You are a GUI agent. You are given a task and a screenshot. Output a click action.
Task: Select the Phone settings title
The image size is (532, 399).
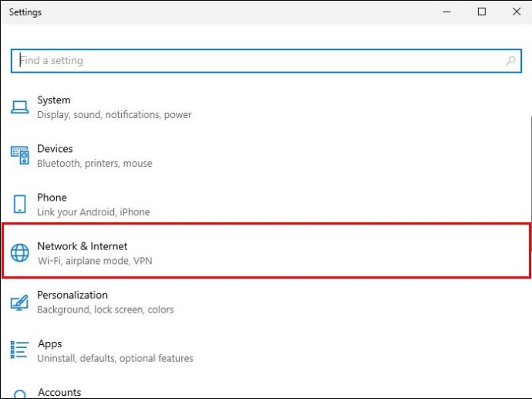[52, 198]
